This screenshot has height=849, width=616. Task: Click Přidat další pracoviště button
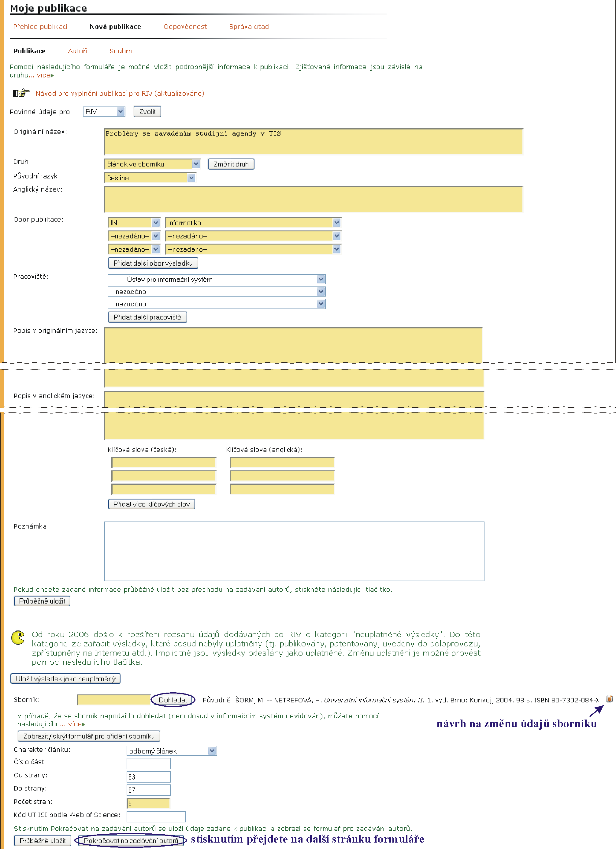coord(147,317)
